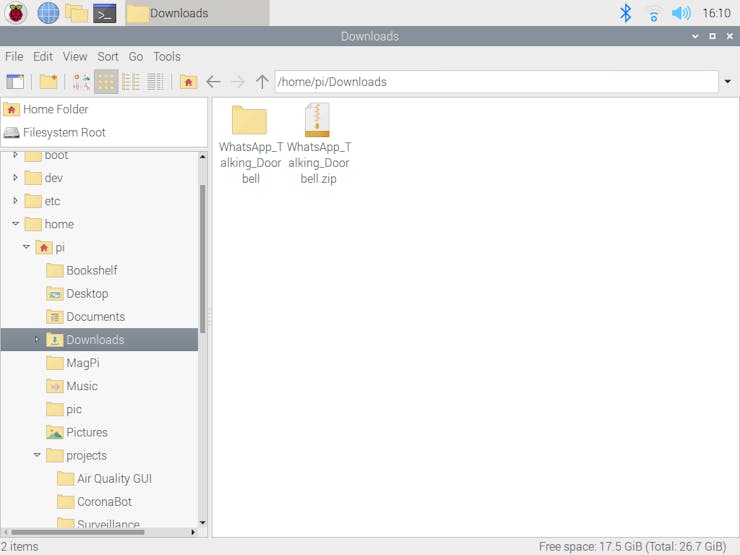
Task: Expand the Downloads folder tree node
Action: click(37, 340)
